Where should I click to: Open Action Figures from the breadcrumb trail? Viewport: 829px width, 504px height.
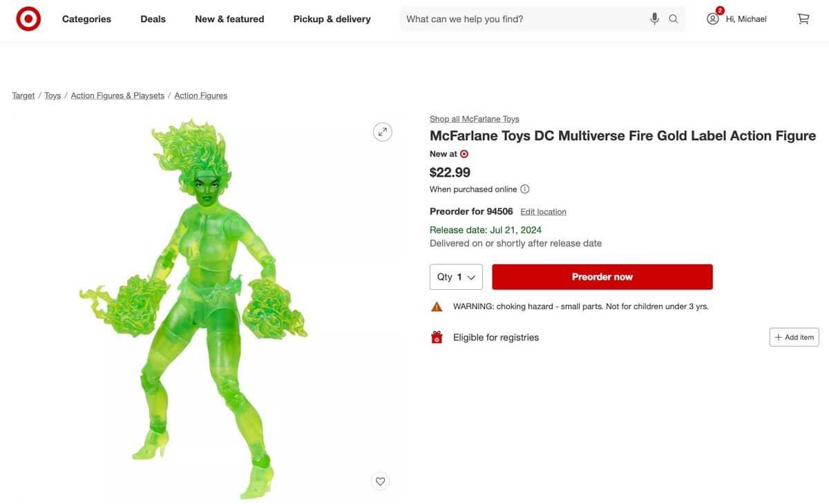[x=200, y=95]
